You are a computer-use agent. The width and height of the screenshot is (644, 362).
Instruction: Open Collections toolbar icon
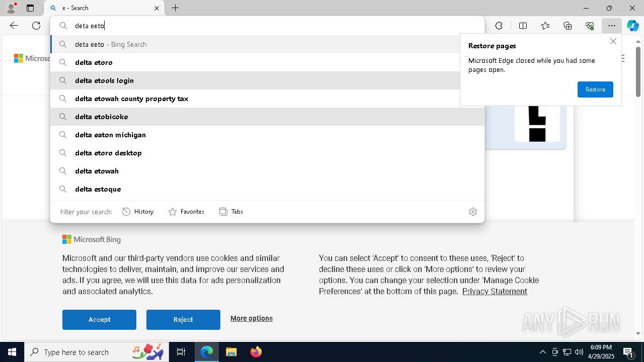pyautogui.click(x=568, y=26)
